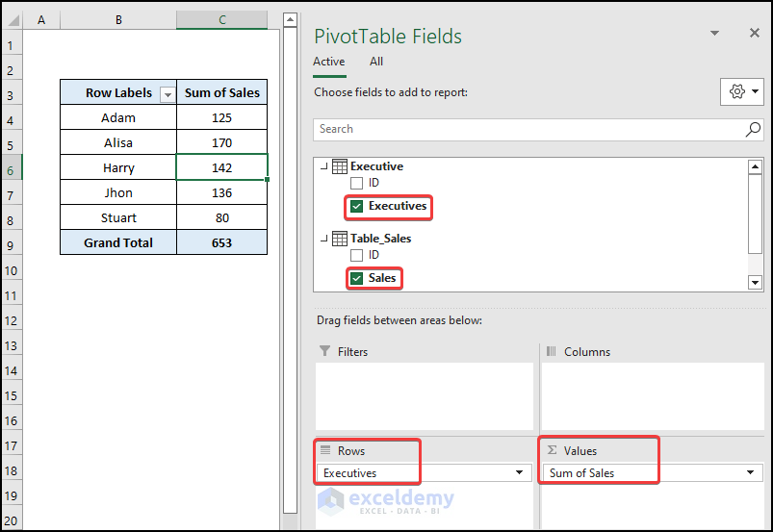Viewport: 773px width, 532px height.
Task: Click the Executive table icon
Action: [340, 166]
